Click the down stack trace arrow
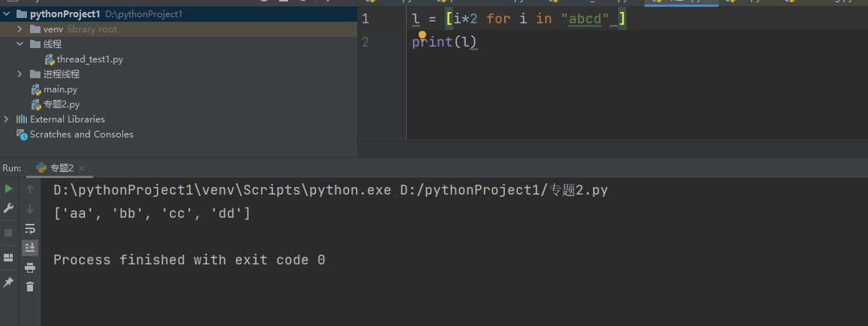This screenshot has width=868, height=326. coord(30,209)
